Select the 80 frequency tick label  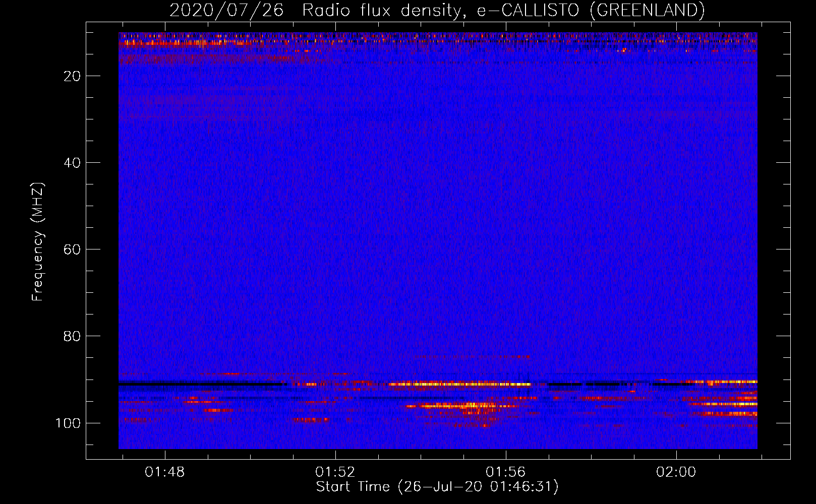pyautogui.click(x=72, y=336)
